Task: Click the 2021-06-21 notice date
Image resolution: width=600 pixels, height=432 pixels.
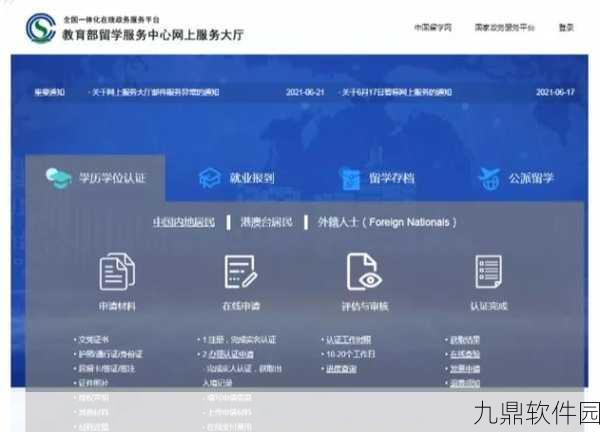Action: (305, 92)
